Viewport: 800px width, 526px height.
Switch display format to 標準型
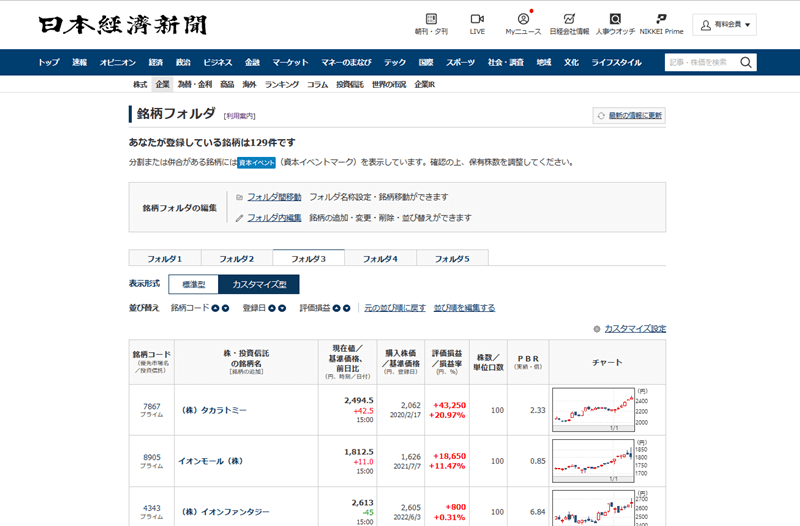[x=193, y=284]
